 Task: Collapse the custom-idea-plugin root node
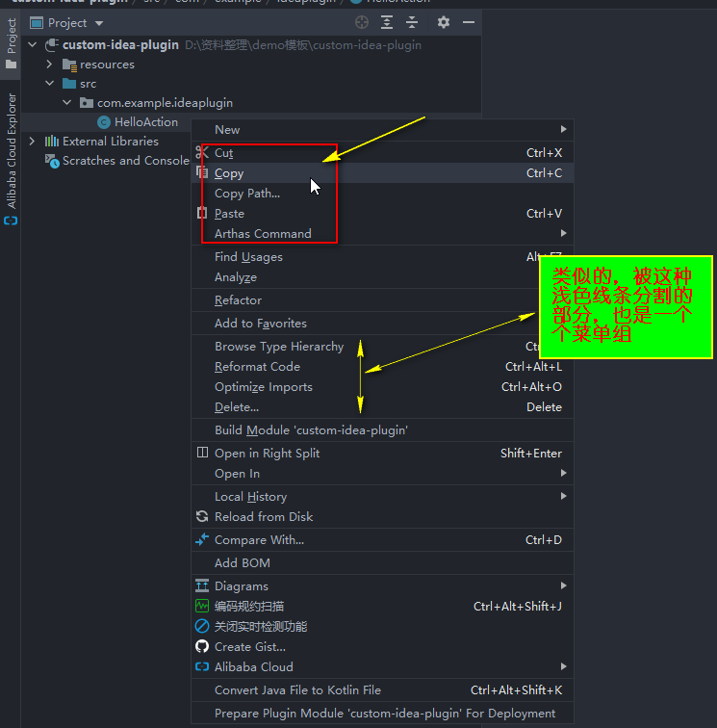[32, 45]
